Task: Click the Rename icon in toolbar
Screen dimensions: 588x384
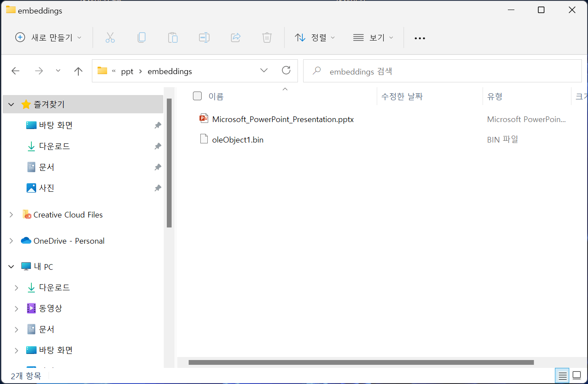Action: point(204,37)
